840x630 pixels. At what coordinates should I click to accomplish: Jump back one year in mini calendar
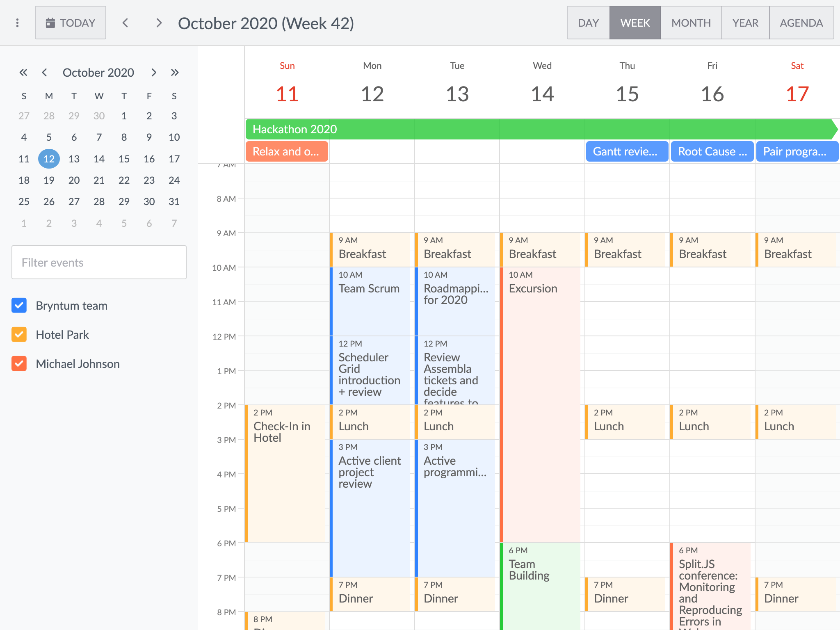(23, 73)
